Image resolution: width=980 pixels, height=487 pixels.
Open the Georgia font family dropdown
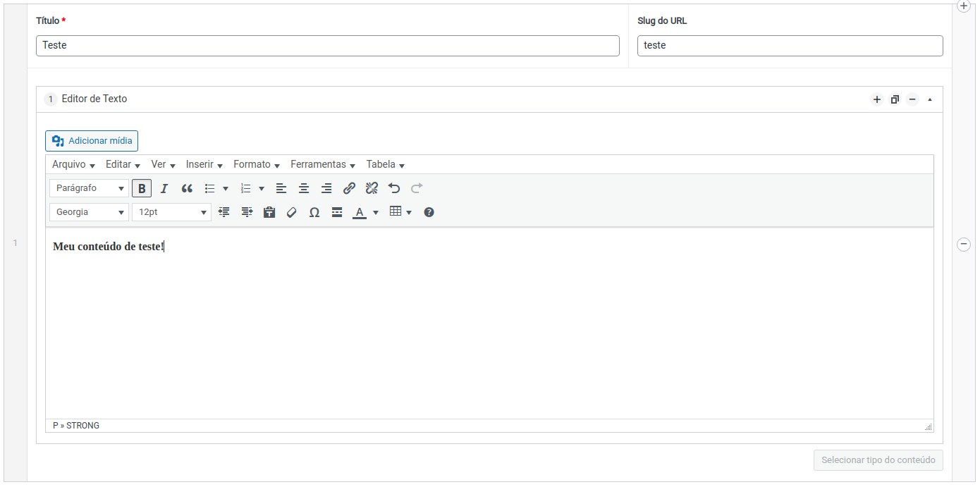(x=89, y=212)
